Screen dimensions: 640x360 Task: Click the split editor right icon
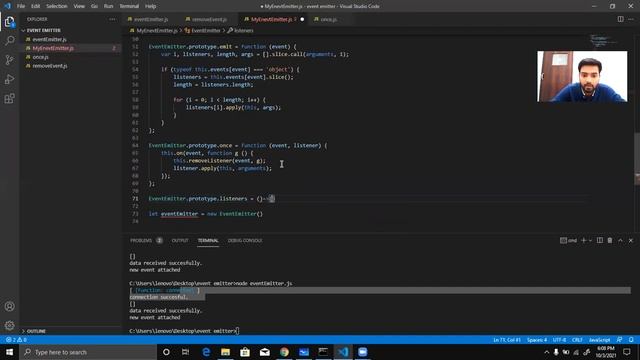pyautogui.click(x=620, y=19)
